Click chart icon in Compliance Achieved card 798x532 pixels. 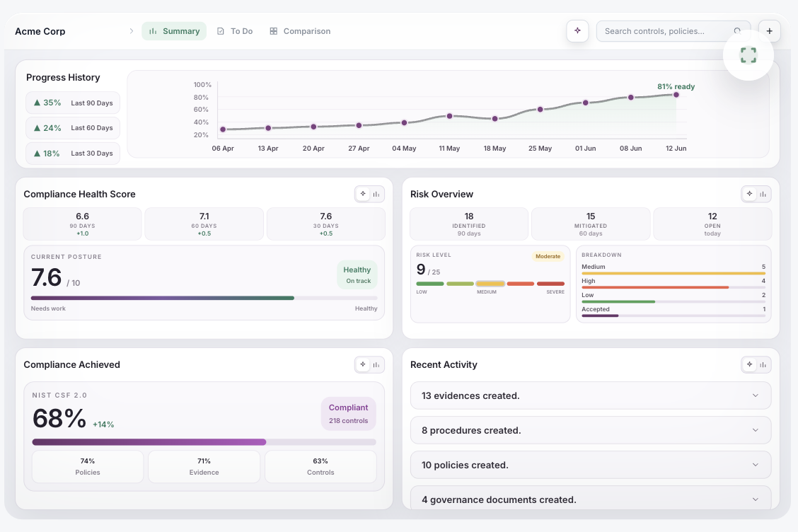pyautogui.click(x=376, y=364)
